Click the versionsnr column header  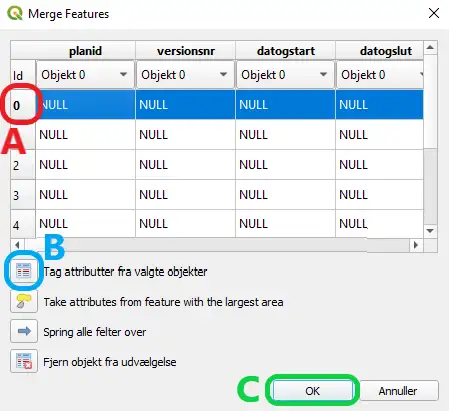186,51
